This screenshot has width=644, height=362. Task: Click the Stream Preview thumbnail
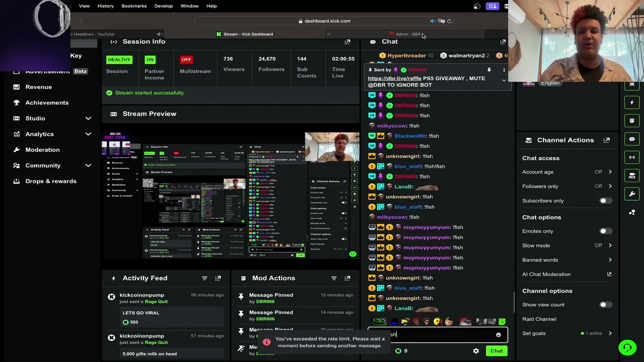(x=230, y=195)
